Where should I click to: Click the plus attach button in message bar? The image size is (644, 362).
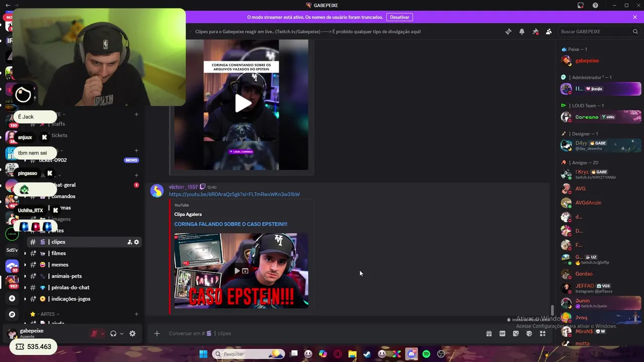[x=157, y=333]
